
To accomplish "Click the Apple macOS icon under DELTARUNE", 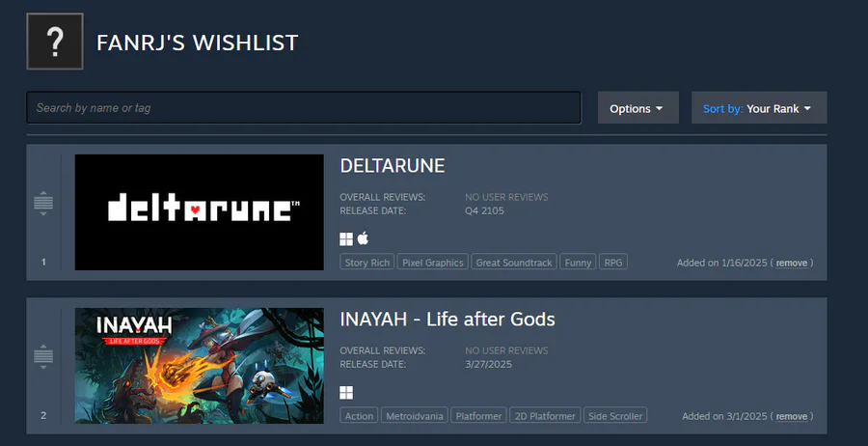I will coord(363,238).
